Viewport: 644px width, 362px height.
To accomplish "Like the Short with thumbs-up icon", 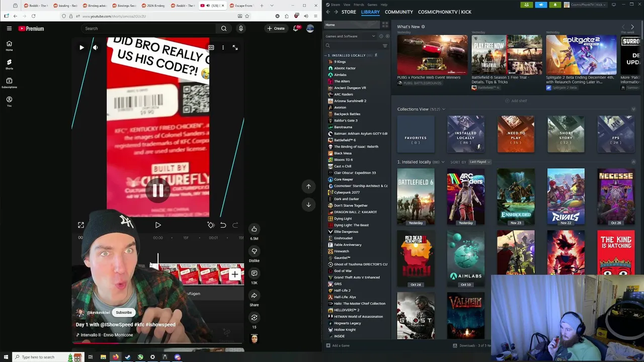I will pyautogui.click(x=254, y=229).
